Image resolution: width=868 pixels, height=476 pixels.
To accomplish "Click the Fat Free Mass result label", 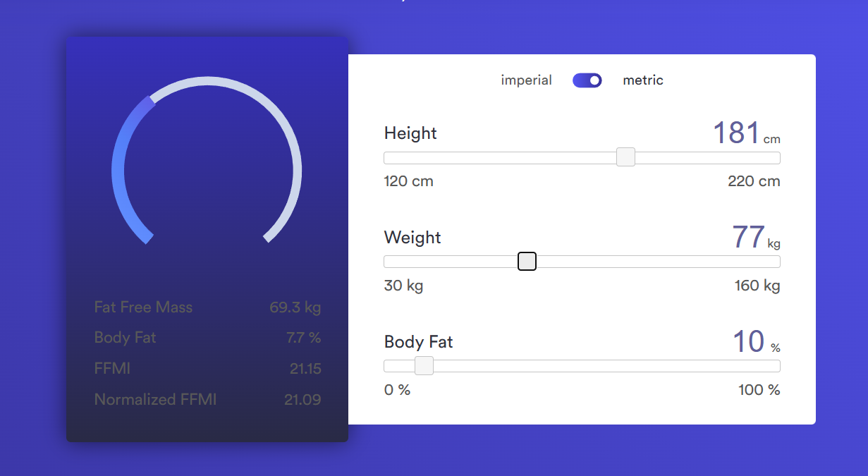I will click(143, 307).
